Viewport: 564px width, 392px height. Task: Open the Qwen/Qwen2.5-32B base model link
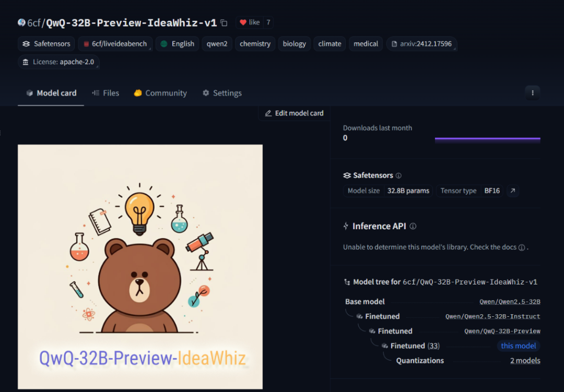(x=510, y=302)
